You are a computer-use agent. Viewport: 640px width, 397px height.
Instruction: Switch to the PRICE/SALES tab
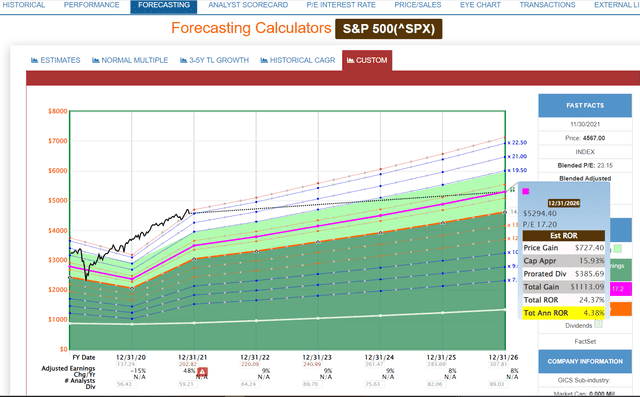click(x=418, y=5)
